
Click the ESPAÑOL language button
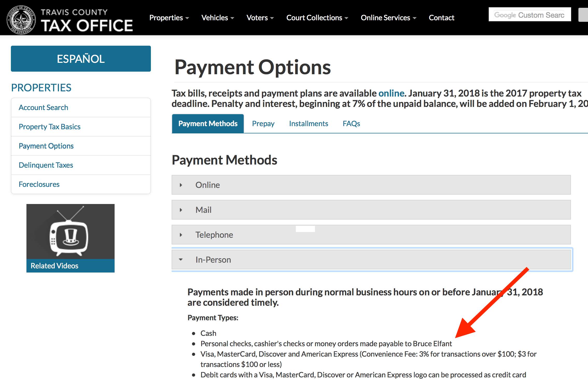pos(81,59)
